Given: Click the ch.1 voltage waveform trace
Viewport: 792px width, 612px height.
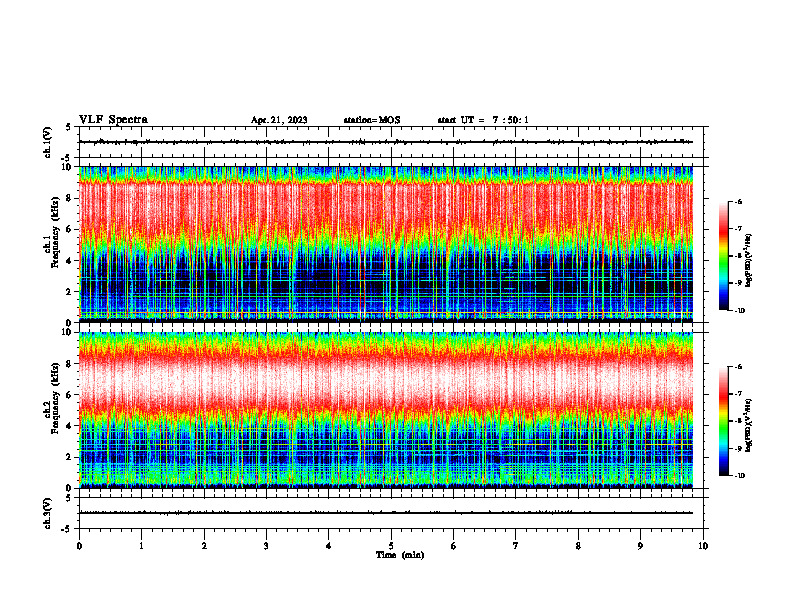Looking at the screenshot, I should click(386, 142).
